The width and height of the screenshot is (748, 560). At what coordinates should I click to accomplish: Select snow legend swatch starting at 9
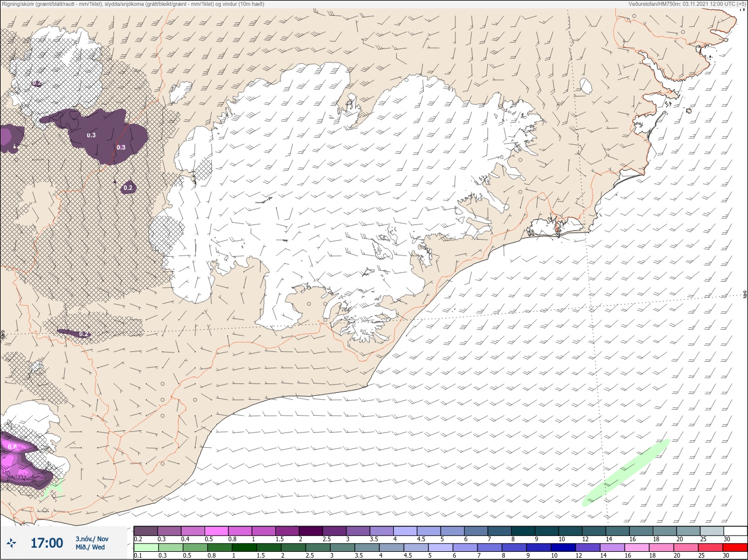coord(546,531)
